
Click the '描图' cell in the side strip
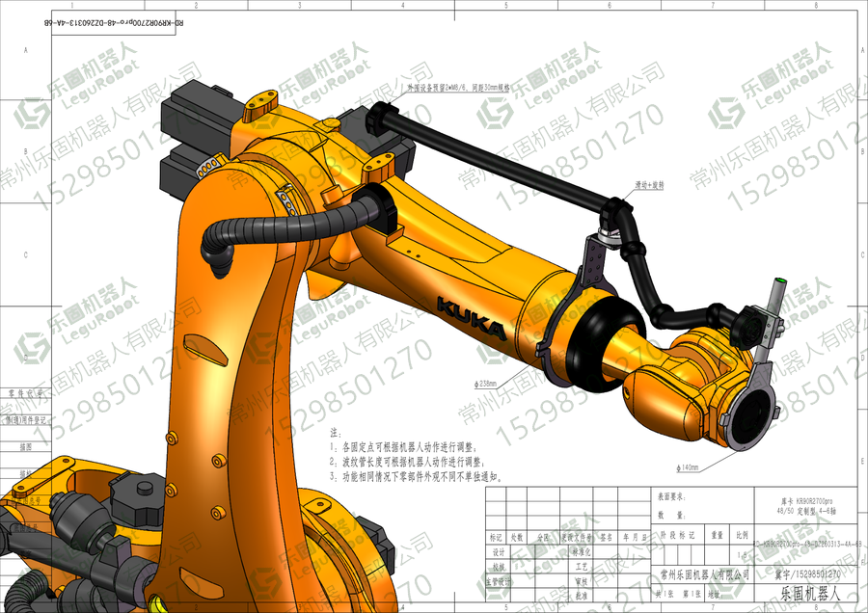point(26,447)
